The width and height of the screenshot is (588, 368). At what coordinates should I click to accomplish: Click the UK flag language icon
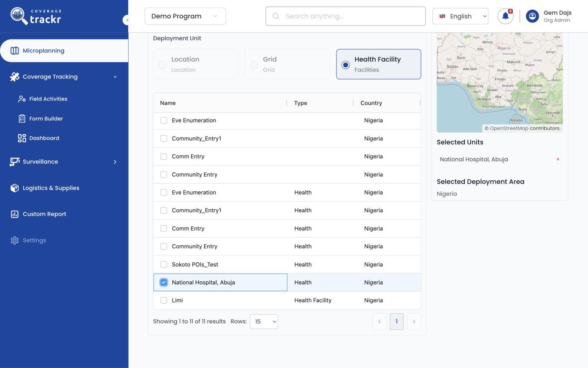442,16
